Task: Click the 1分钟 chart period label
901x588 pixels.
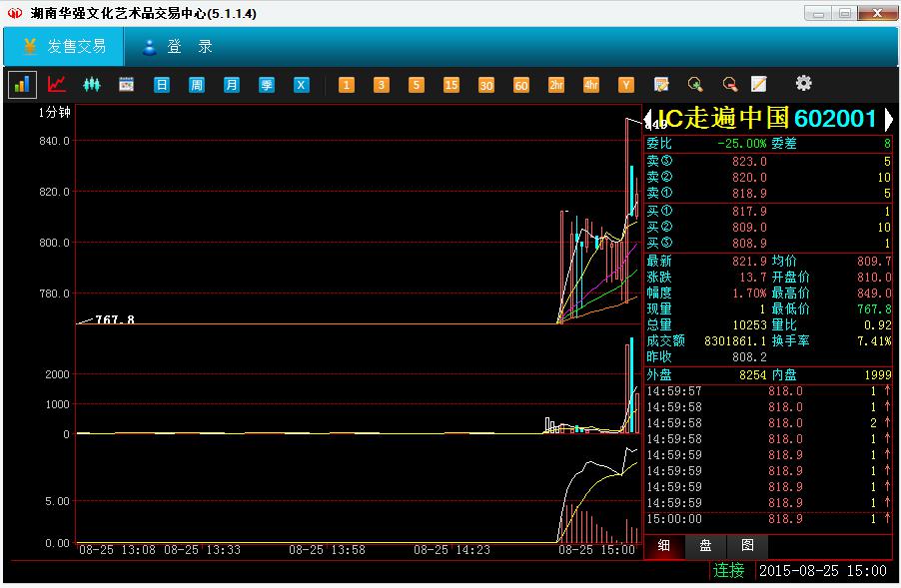Action: [55, 113]
